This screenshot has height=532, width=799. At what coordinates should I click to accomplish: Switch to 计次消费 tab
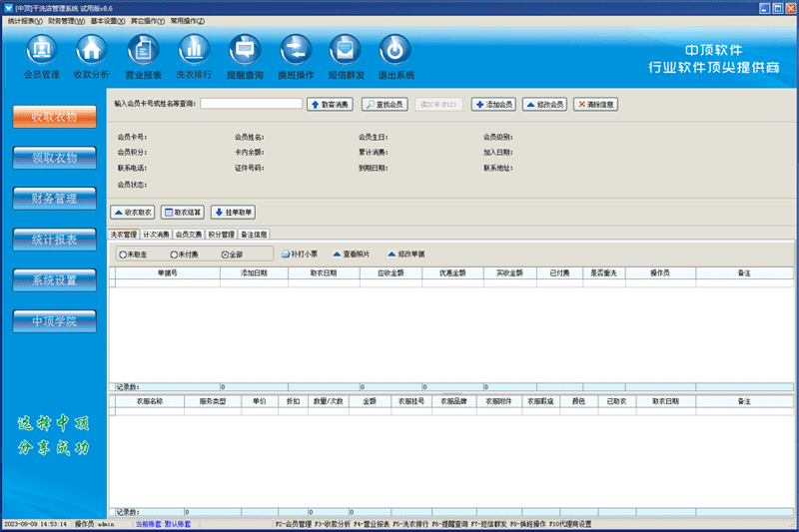(156, 235)
